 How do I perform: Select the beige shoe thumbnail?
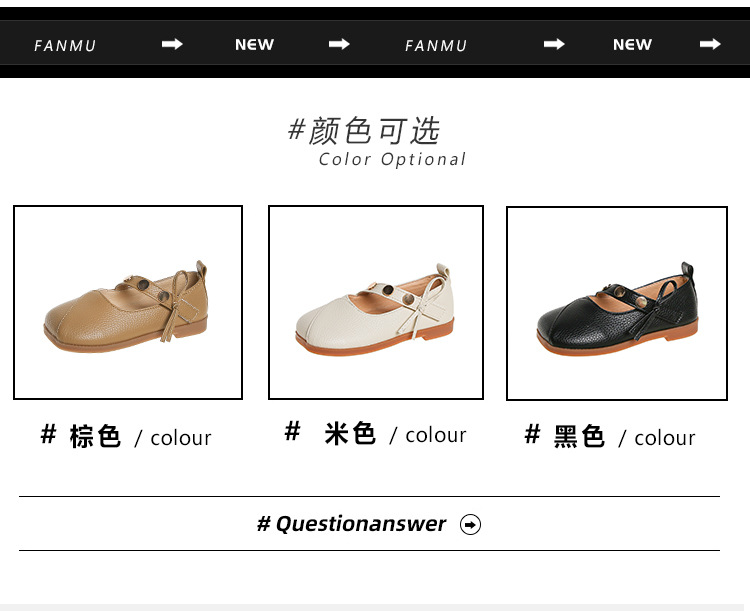coord(376,302)
